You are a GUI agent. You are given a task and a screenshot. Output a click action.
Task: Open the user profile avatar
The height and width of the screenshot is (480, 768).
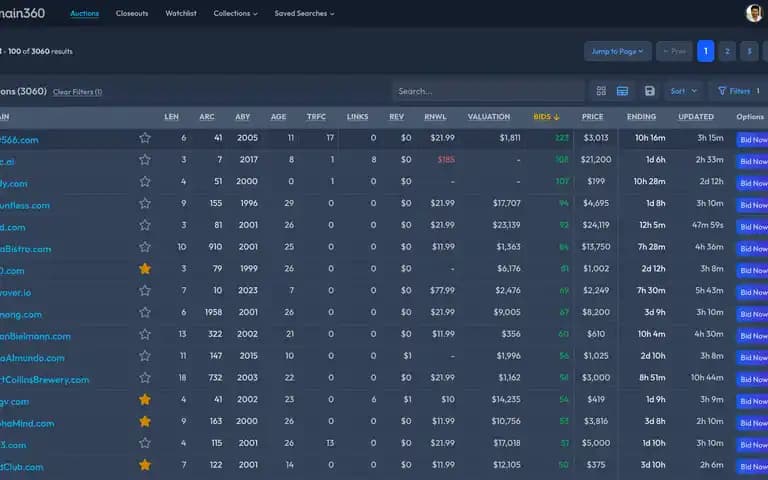[754, 13]
